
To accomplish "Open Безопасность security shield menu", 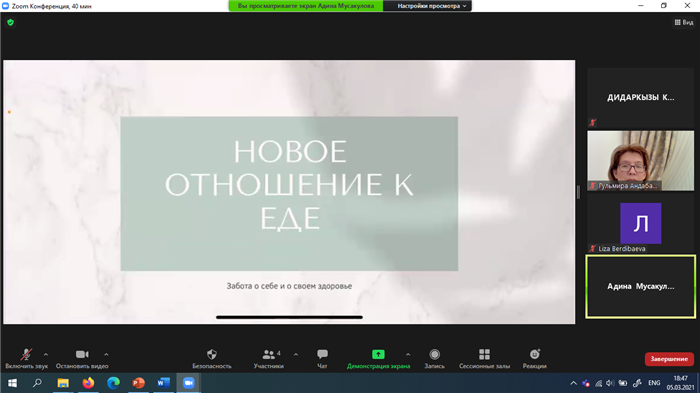I will [x=212, y=359].
